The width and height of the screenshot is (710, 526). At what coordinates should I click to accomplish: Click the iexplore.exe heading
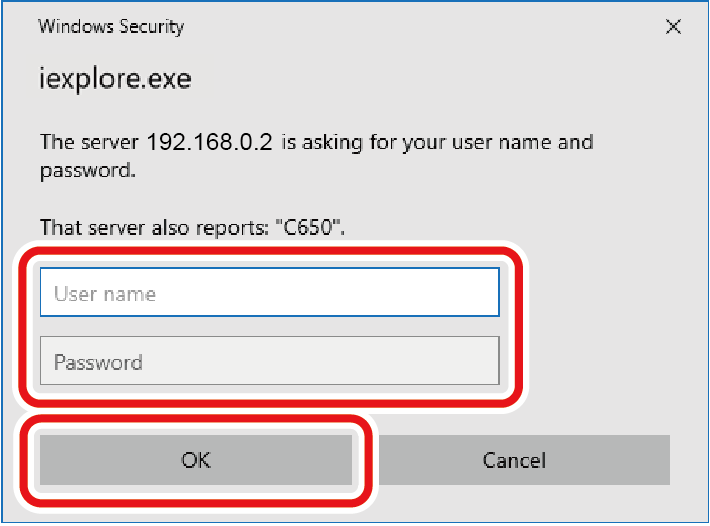tap(115, 78)
